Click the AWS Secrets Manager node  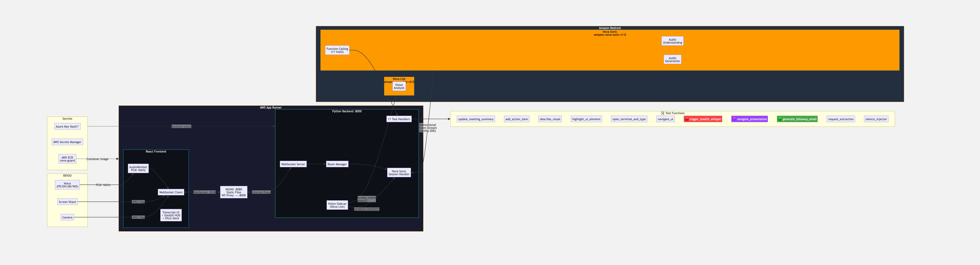[67, 142]
